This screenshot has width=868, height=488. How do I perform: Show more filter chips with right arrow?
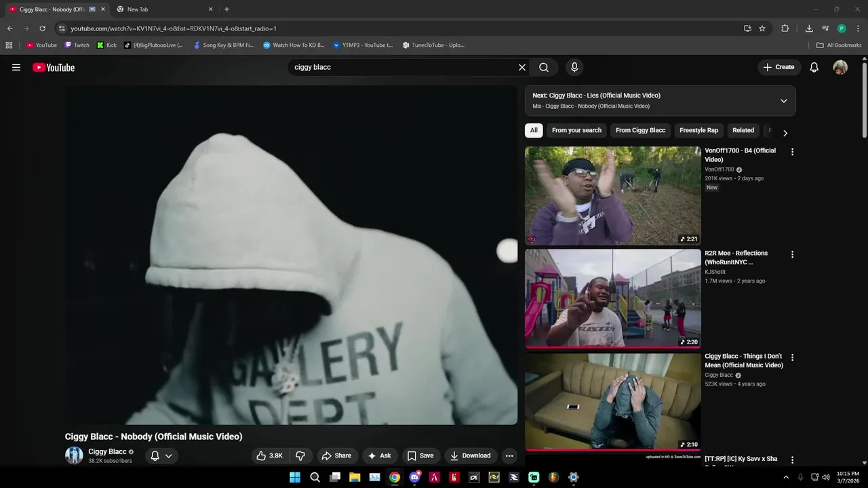pyautogui.click(x=785, y=133)
